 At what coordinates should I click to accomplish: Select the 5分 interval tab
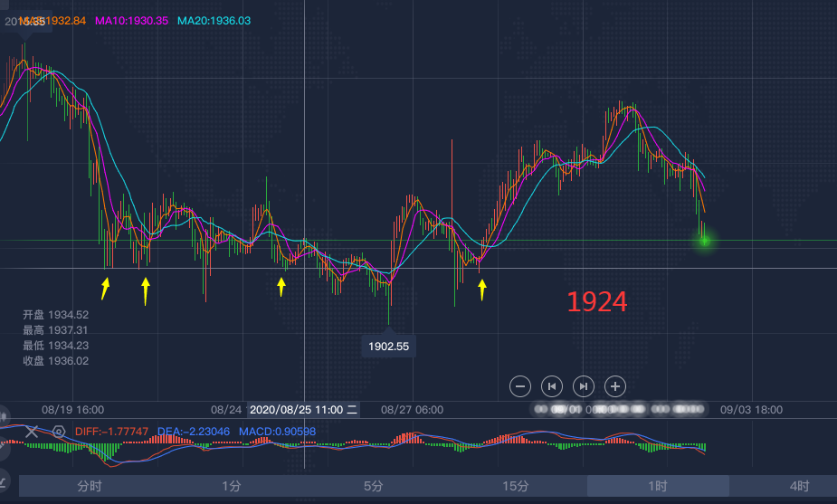pyautogui.click(x=374, y=486)
